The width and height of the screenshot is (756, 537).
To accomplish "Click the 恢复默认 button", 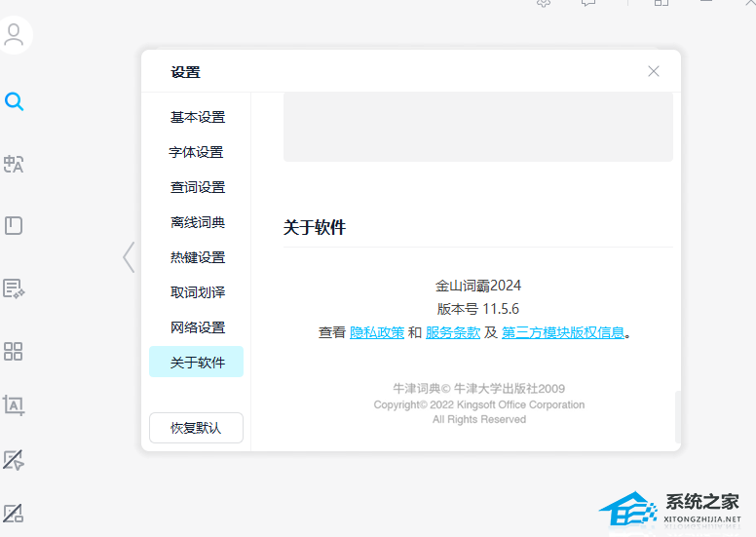I will (x=196, y=428).
